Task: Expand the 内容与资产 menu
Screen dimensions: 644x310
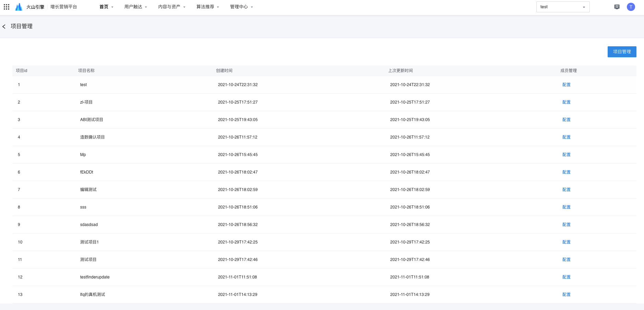Action: 172,7
